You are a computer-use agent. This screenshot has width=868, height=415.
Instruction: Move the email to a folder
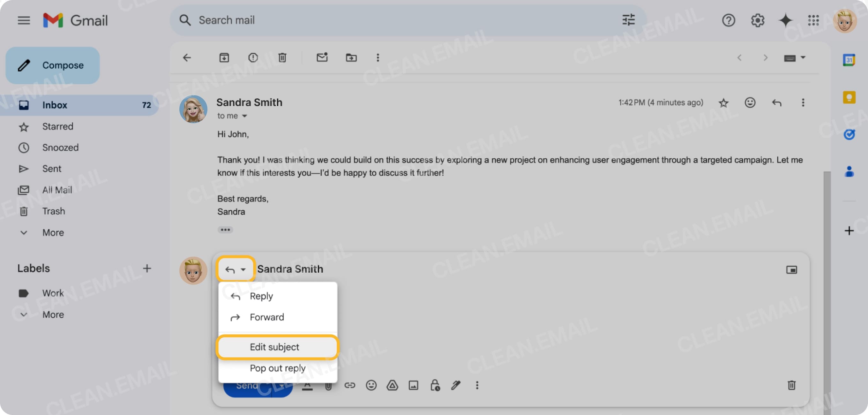(x=351, y=58)
